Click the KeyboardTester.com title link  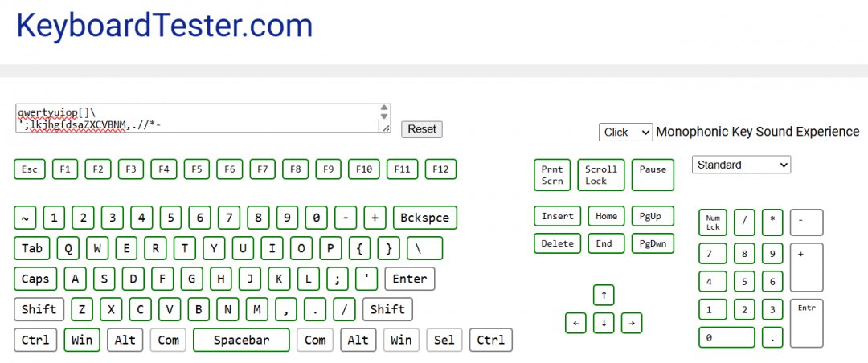tap(164, 26)
